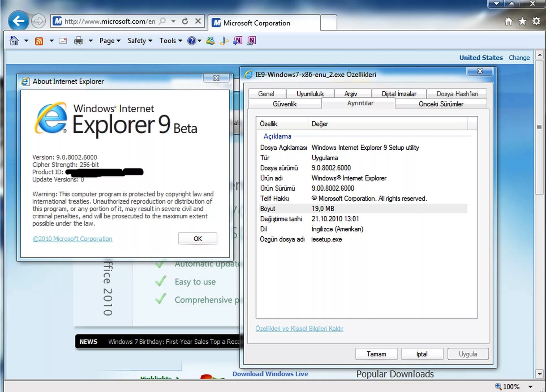Select the Özgün dosya adı iesetup.exe row

tap(363, 239)
